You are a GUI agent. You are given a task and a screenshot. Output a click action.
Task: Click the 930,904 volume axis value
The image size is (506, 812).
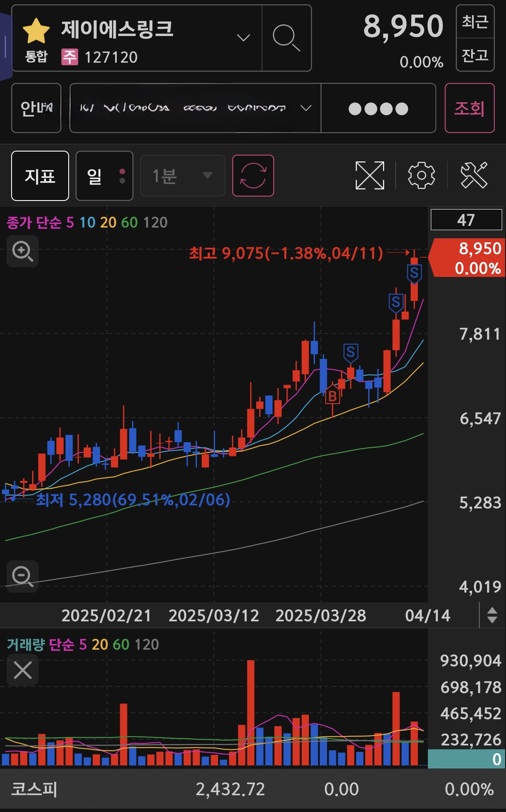pos(470,661)
